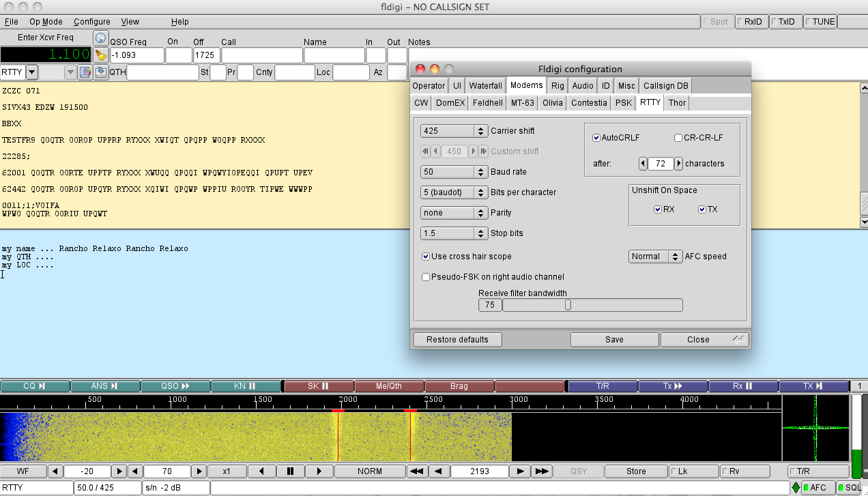This screenshot has width=868, height=496.
Task: Select the PSK modem tab
Action: tap(623, 103)
